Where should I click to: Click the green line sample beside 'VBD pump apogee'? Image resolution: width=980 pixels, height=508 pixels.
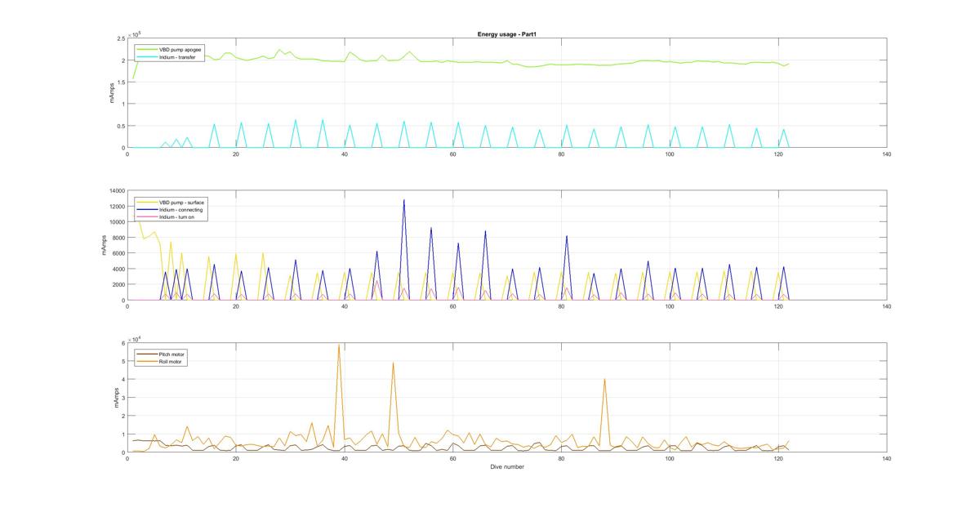click(147, 50)
